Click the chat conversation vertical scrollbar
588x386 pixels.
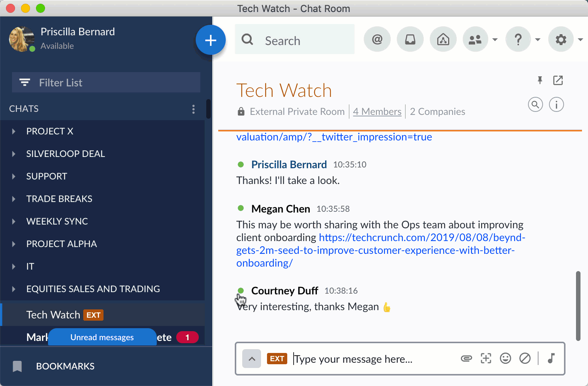tap(578, 306)
